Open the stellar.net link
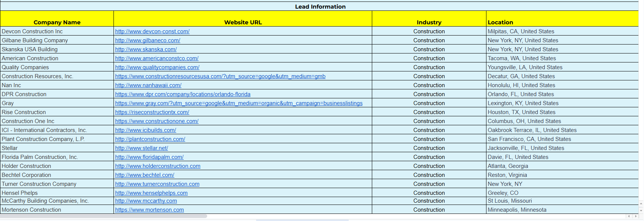 click(x=141, y=148)
